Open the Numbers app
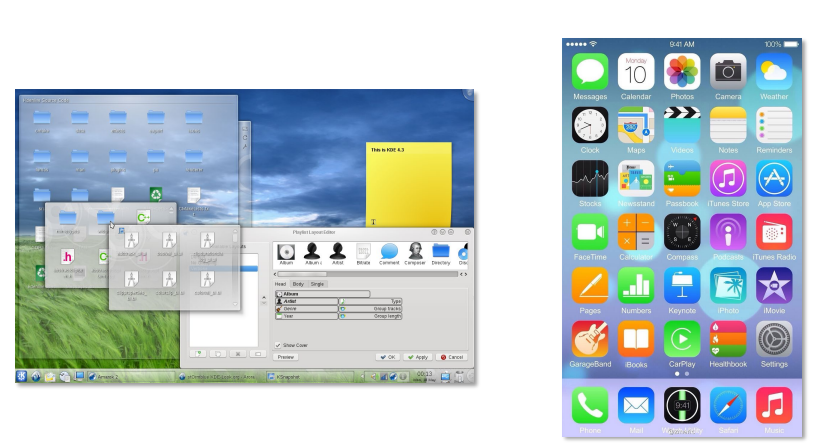This screenshot has height=448, width=838. click(636, 285)
